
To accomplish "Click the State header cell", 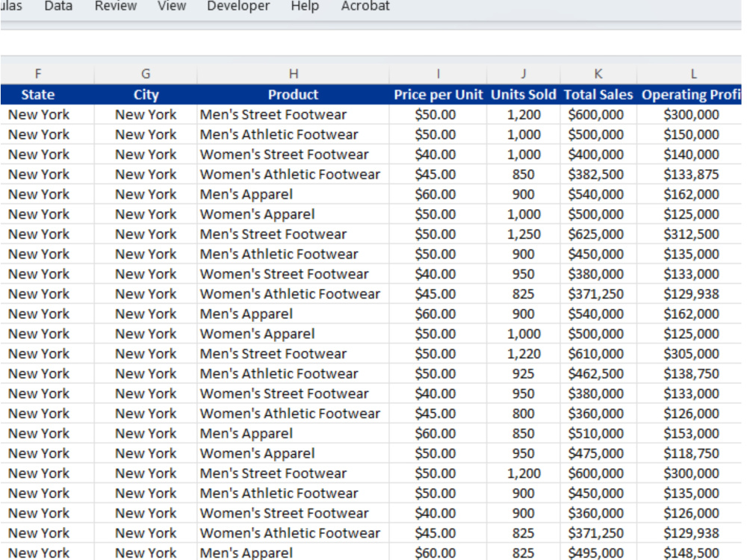I will coord(47,95).
